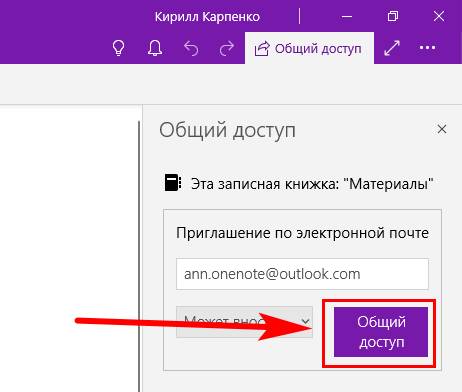Click the Приглашение по электронной почте heading
Screen dimensions: 462x392
click(302, 233)
